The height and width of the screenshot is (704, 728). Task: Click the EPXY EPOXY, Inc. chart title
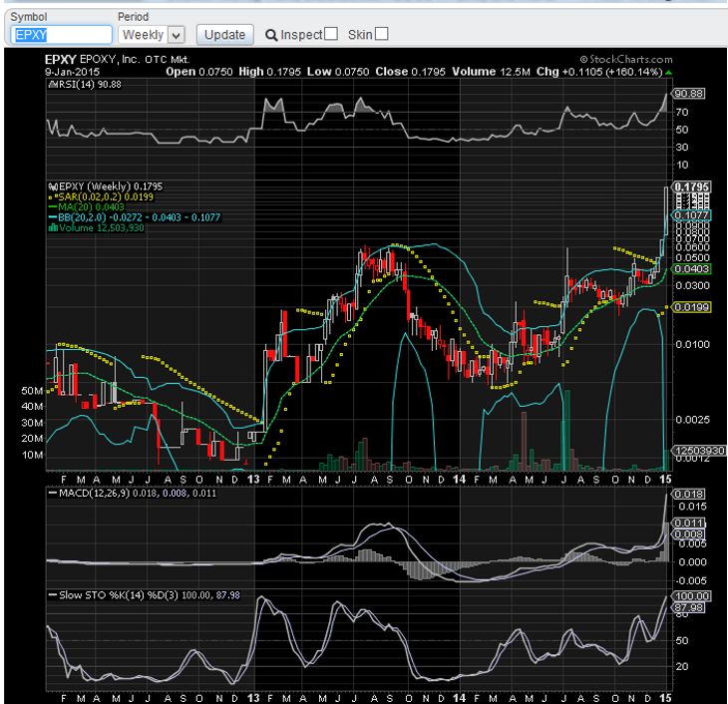[117, 60]
